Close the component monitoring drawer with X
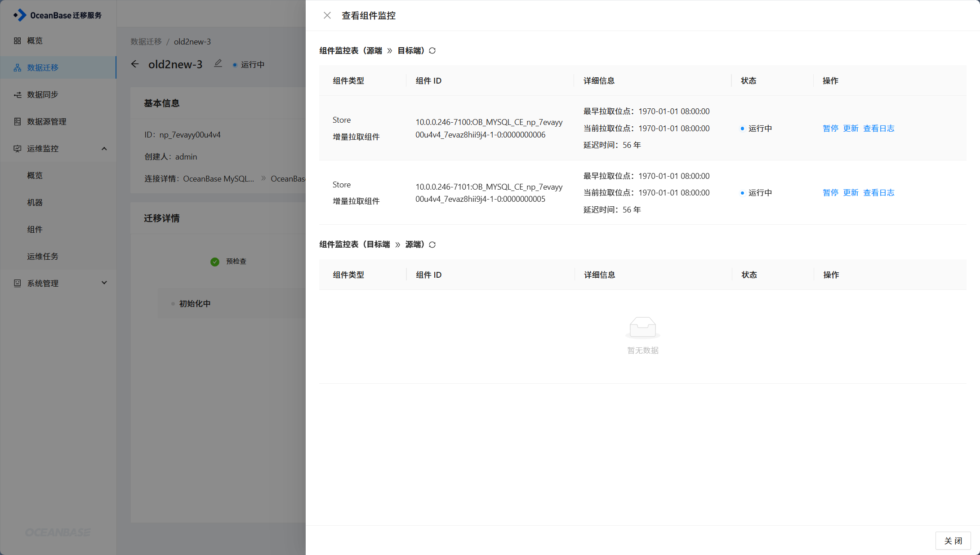The image size is (980, 555). 327,16
